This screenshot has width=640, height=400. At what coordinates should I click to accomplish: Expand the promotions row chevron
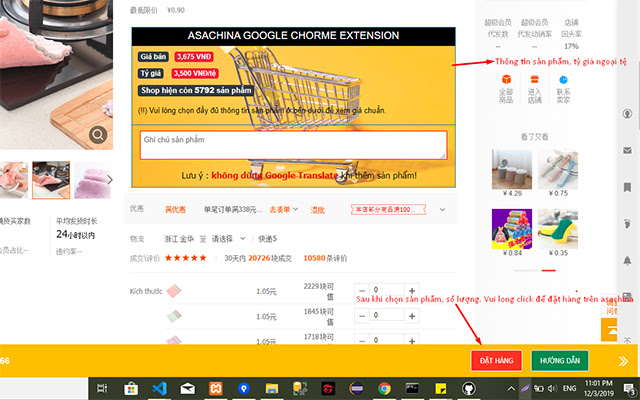[442, 209]
